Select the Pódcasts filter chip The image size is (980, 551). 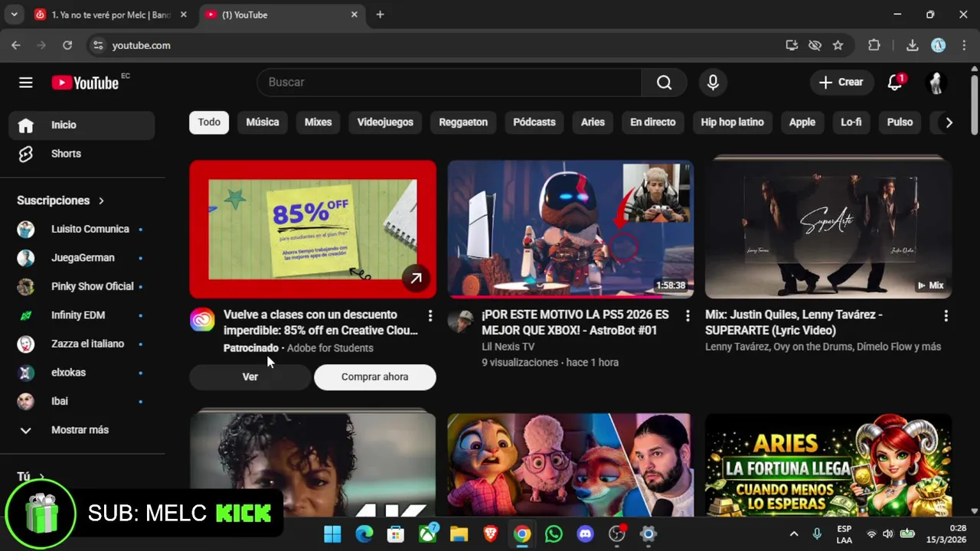tap(534, 122)
